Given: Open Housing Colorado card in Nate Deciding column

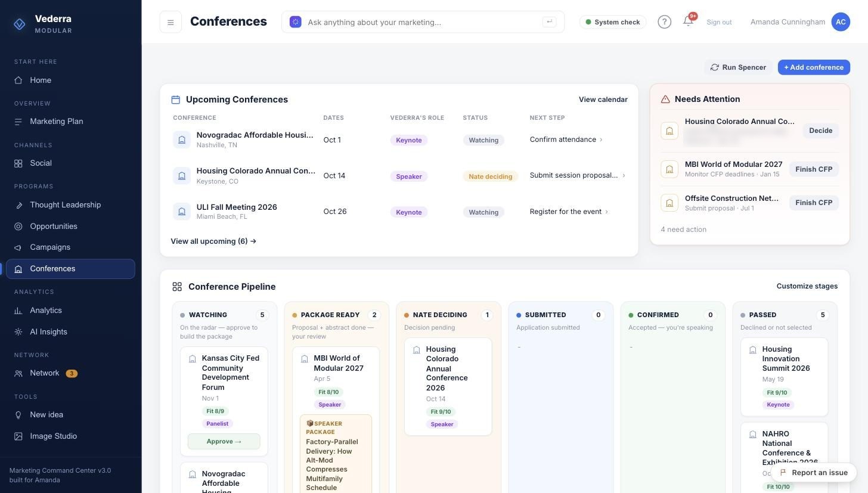Looking at the screenshot, I should coord(448,387).
